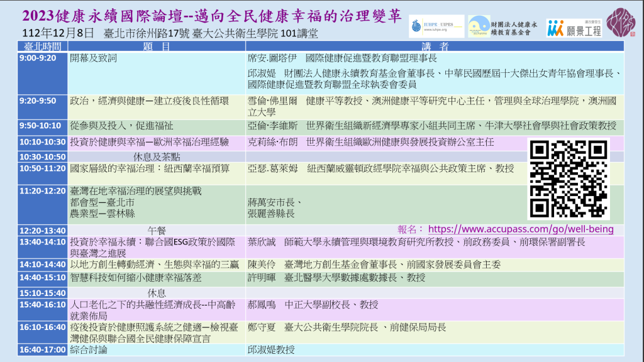Viewport: 644px width, 362px height.
Task: Click speaker 許明暉
Action: tap(262, 278)
